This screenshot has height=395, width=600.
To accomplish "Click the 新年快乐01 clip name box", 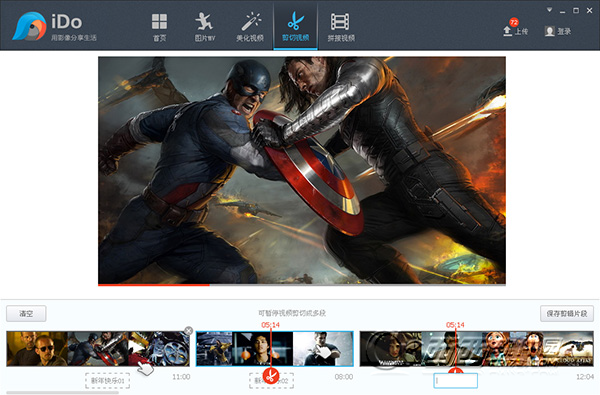I will [108, 381].
